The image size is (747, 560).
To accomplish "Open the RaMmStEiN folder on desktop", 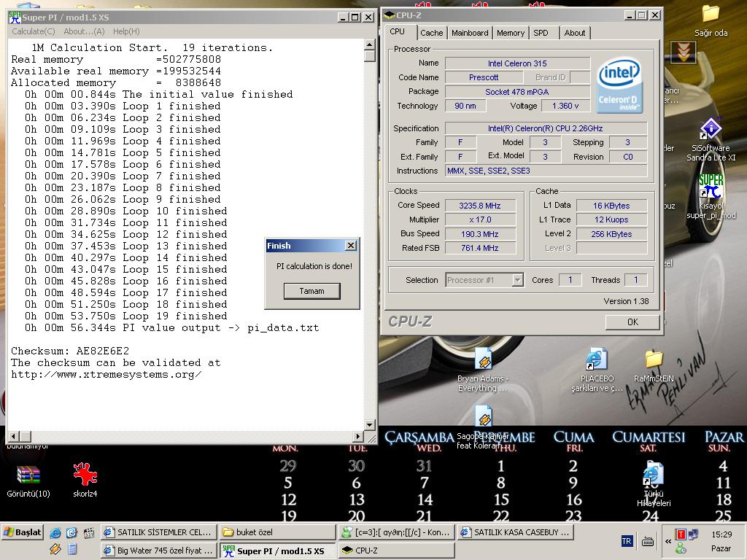I will click(654, 359).
